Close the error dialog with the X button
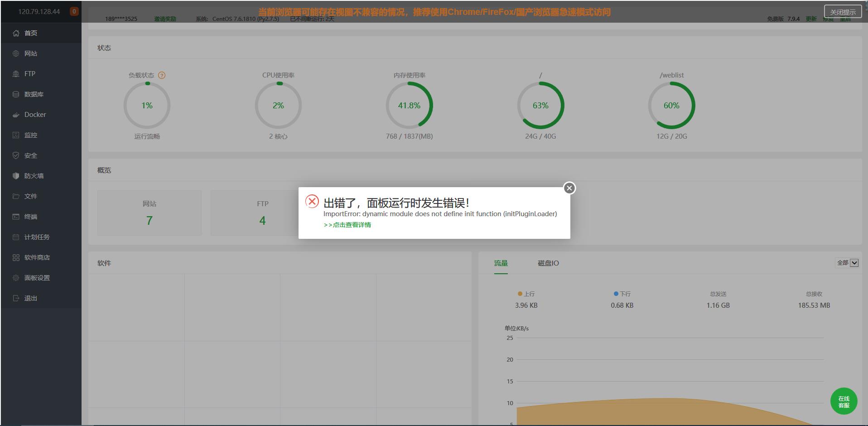Screen dimensions: 868x426 click(x=569, y=188)
